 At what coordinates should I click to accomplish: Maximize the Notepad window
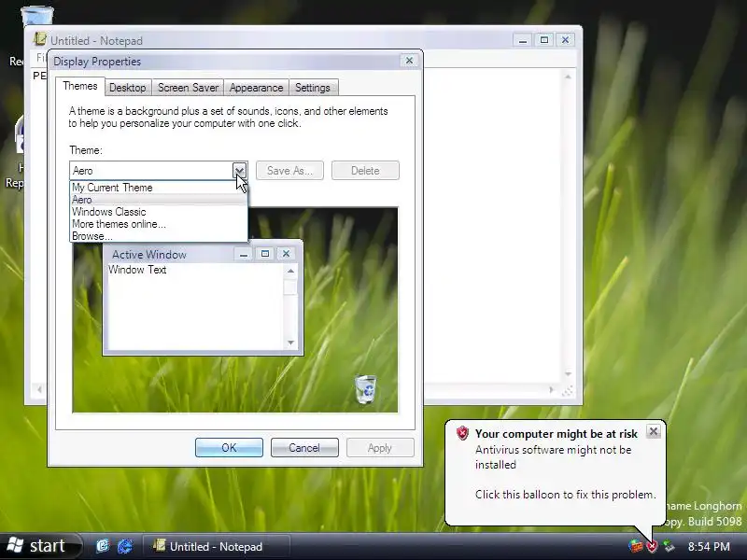(x=544, y=40)
